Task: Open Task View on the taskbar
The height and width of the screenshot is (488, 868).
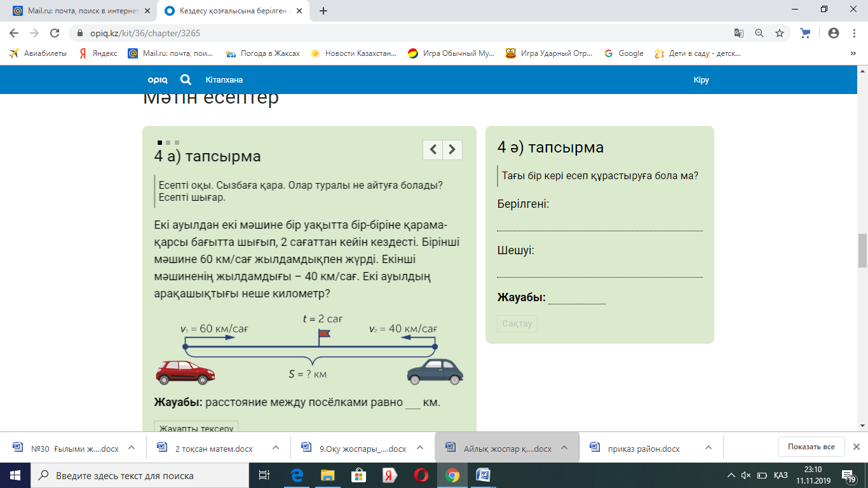Action: click(x=264, y=475)
